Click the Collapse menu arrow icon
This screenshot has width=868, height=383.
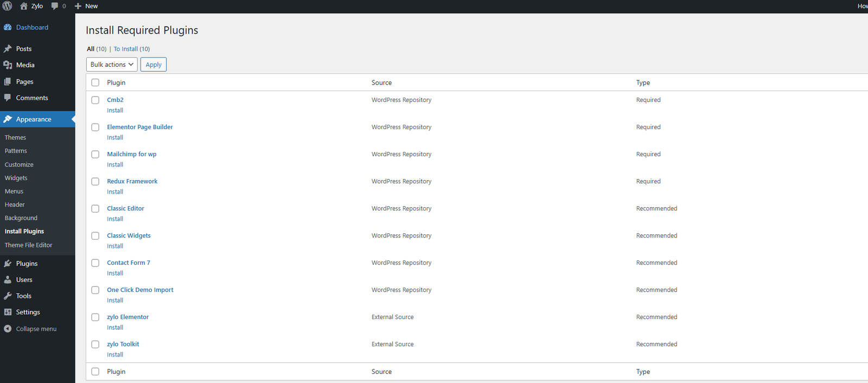tap(8, 329)
